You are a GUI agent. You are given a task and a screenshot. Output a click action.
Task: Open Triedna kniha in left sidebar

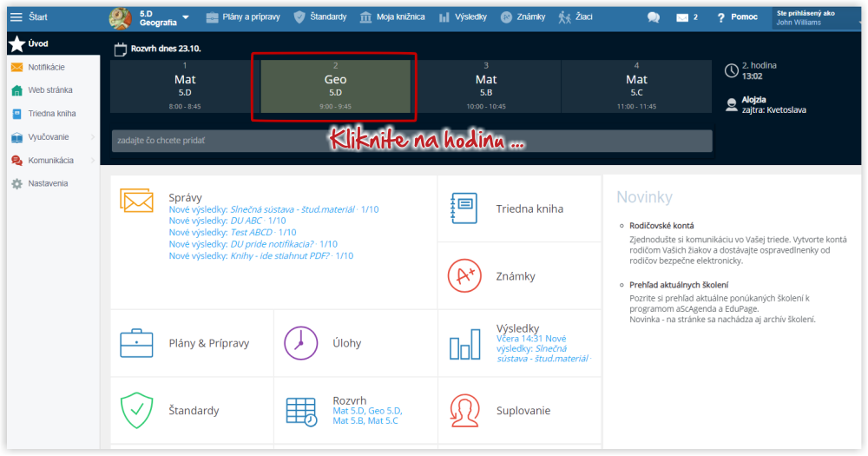pyautogui.click(x=53, y=114)
